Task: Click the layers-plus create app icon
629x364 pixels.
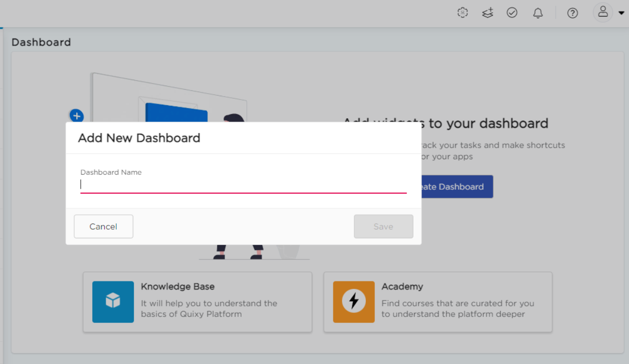Action: click(488, 13)
